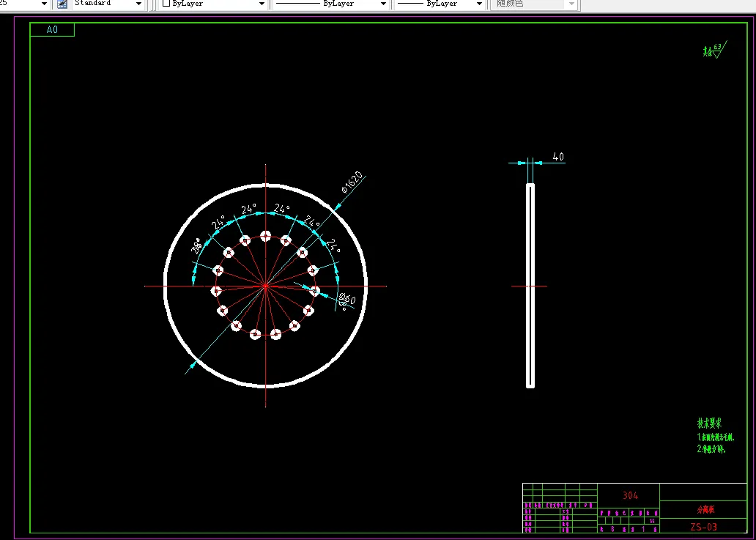Select the ø50 hole dimension text
Image resolution: width=756 pixels, height=540 pixels.
tap(347, 300)
